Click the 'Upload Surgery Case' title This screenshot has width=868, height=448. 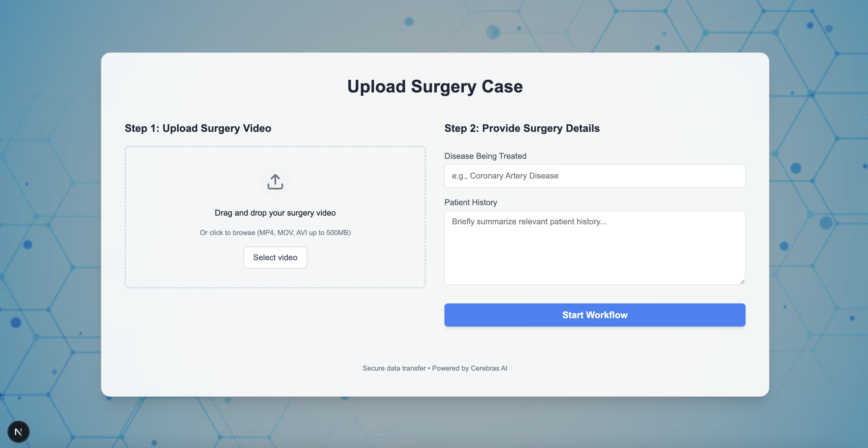pyautogui.click(x=435, y=87)
